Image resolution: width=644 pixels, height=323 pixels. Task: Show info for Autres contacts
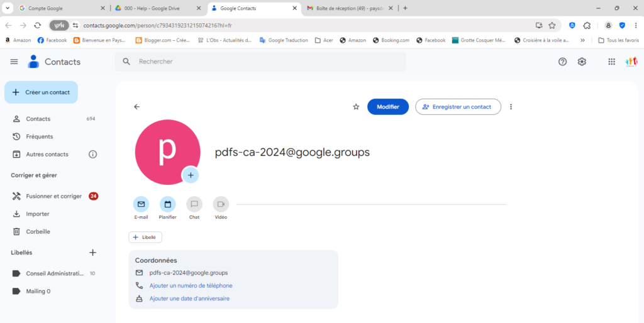point(93,154)
